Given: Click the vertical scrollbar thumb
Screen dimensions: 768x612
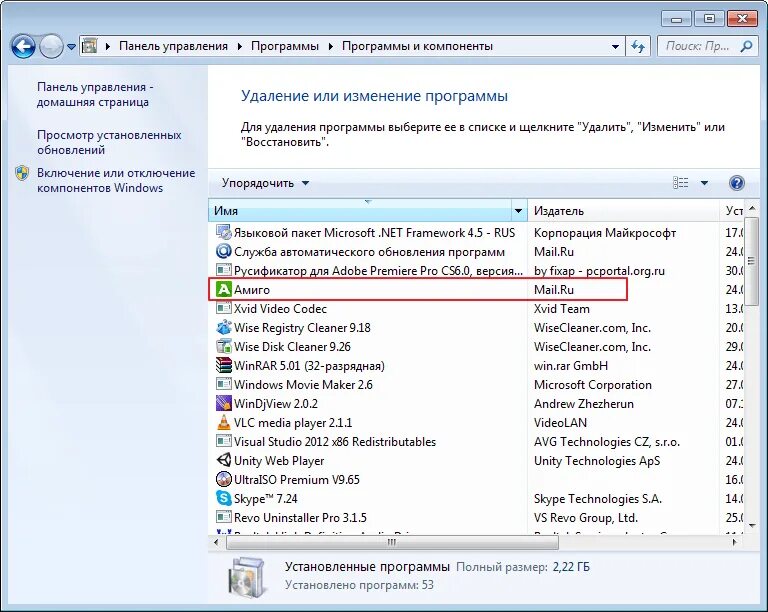Looking at the screenshot, I should pos(752,261).
